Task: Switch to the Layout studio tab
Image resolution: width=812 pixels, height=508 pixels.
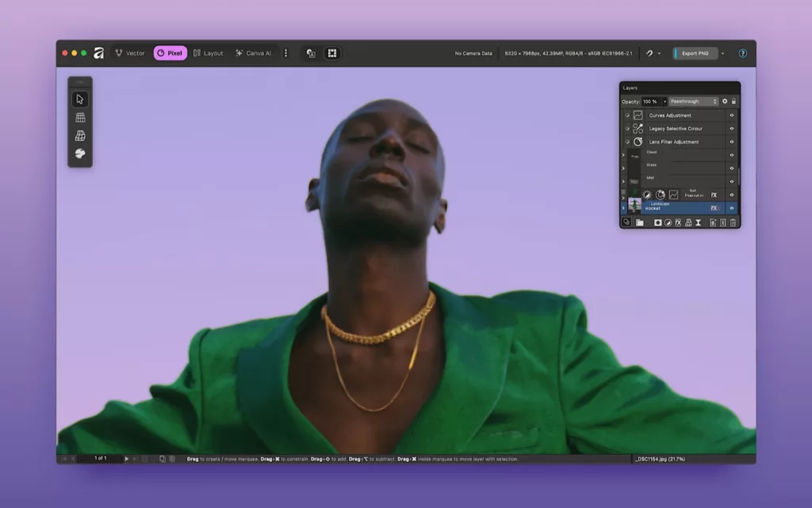Action: pyautogui.click(x=208, y=53)
